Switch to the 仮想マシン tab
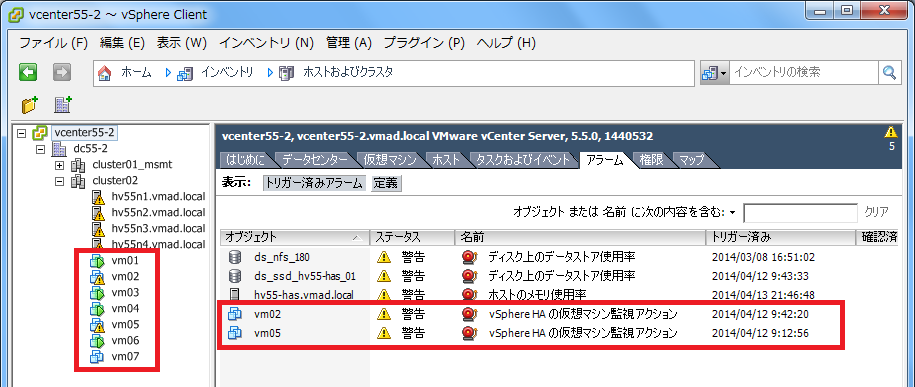 click(x=390, y=159)
